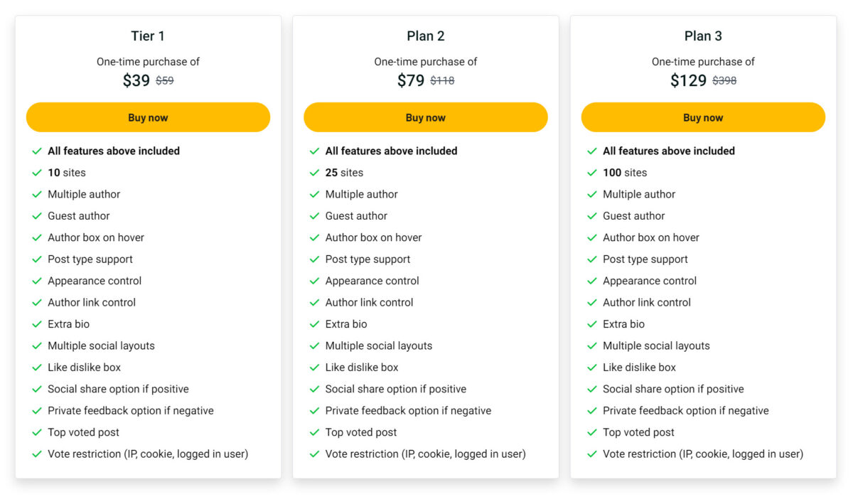Viewport: 853px width, 504px height.
Task: Click checkmark next to Plan 3 '100 sites'
Action: pos(592,173)
